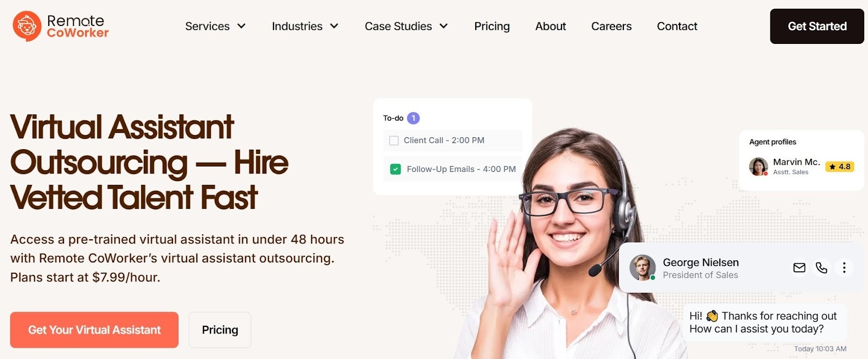Click the chat greeting message bubble

763,322
